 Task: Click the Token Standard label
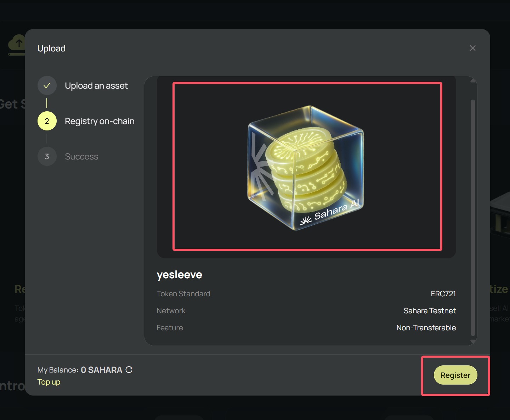pyautogui.click(x=183, y=294)
